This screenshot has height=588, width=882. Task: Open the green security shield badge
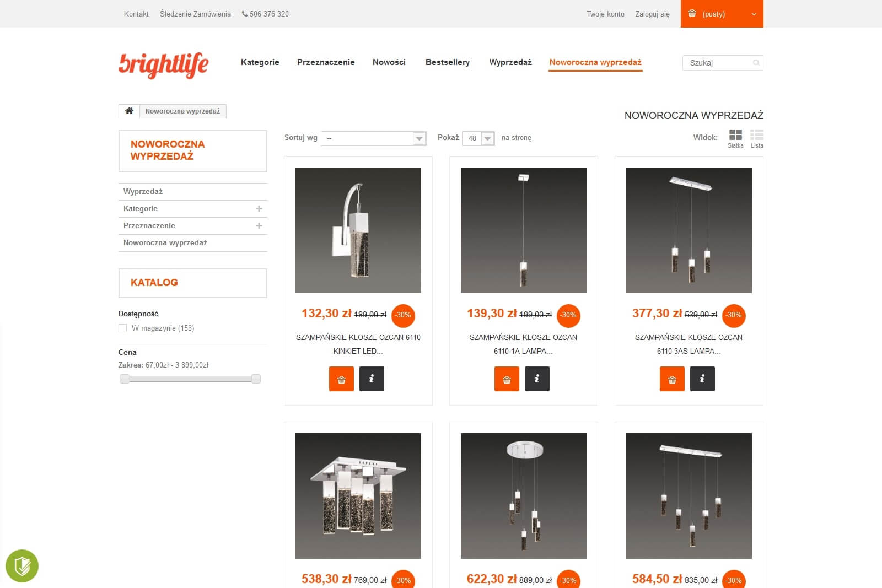(x=22, y=565)
